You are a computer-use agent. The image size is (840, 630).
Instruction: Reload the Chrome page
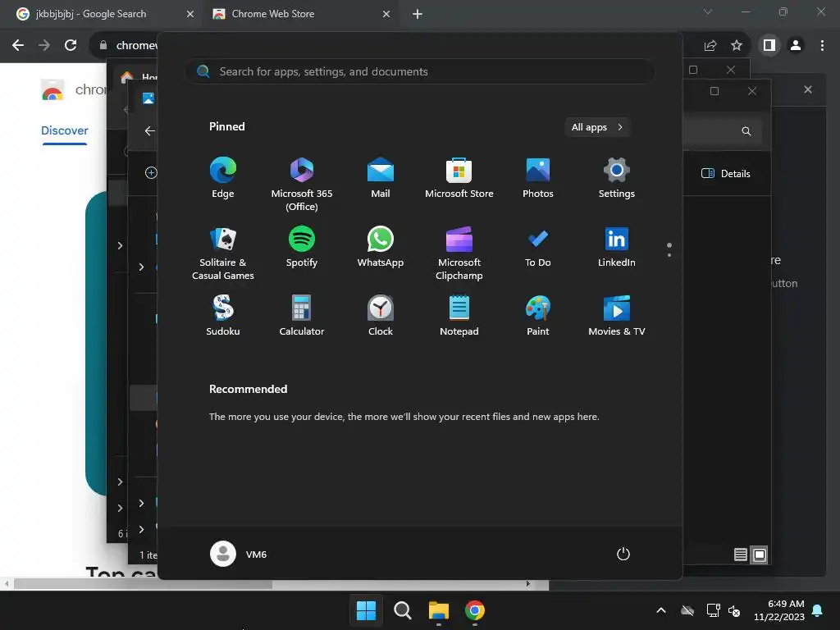point(71,46)
